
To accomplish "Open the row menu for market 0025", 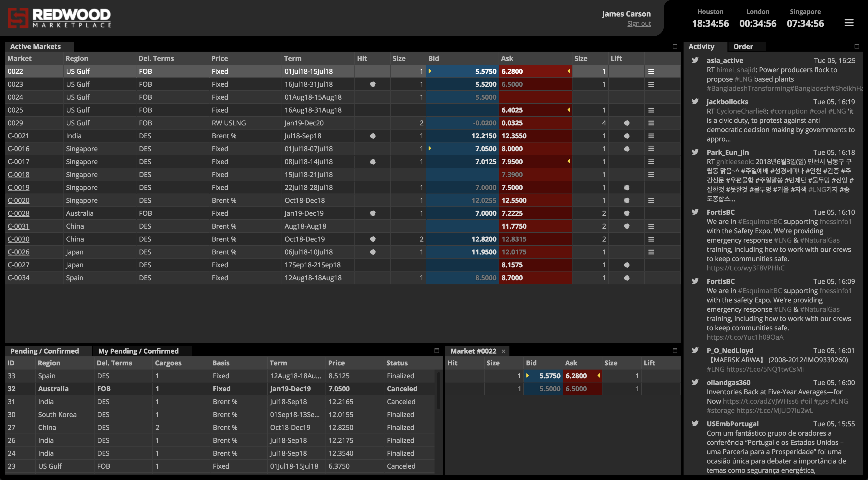I will (651, 110).
